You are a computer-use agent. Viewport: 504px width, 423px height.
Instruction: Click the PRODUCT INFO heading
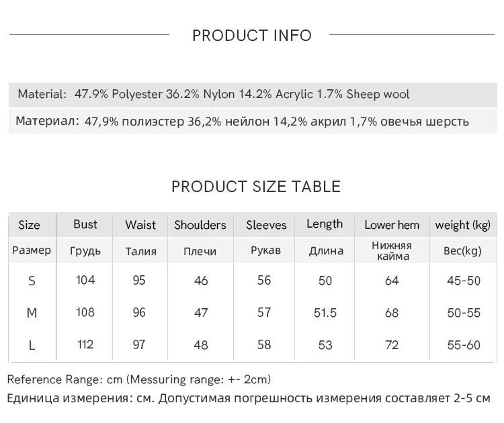click(252, 36)
